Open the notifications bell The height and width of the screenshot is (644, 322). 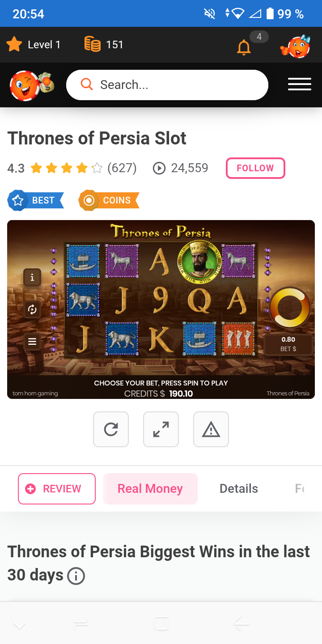coord(244,47)
